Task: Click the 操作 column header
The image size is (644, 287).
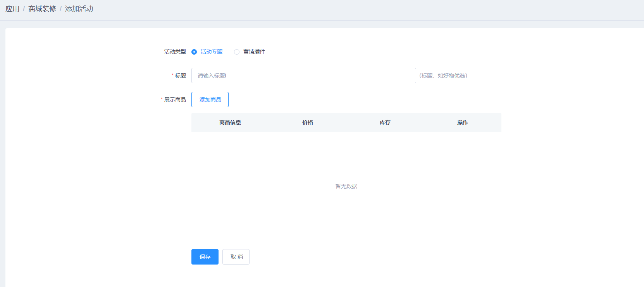Action: (x=463, y=122)
